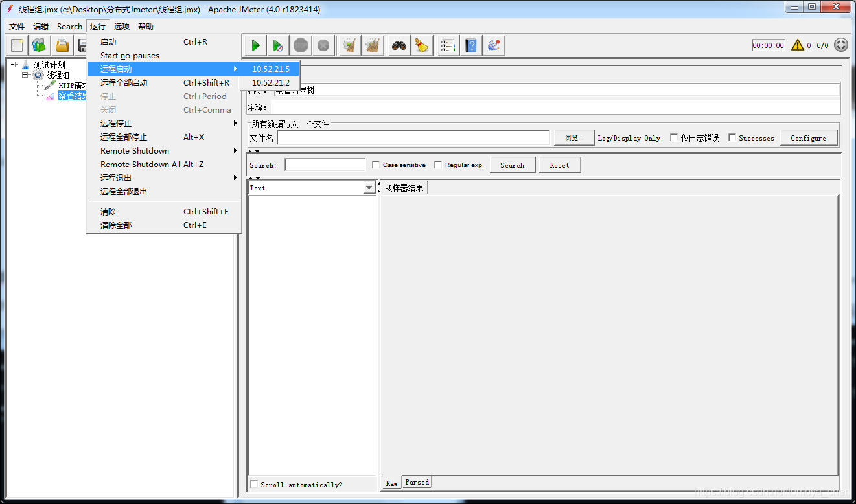The image size is (856, 504).
Task: Click the yellow warning triangle icon
Action: [797, 45]
